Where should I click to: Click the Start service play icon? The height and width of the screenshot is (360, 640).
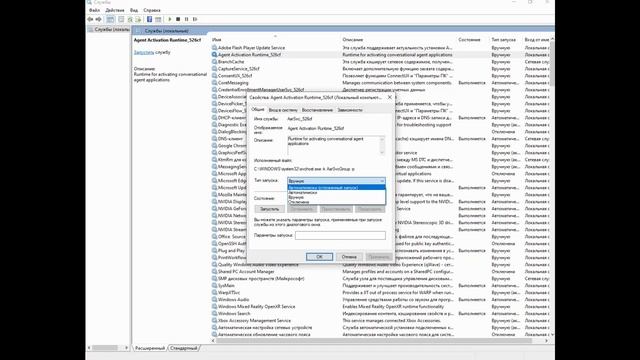(x=170, y=19)
